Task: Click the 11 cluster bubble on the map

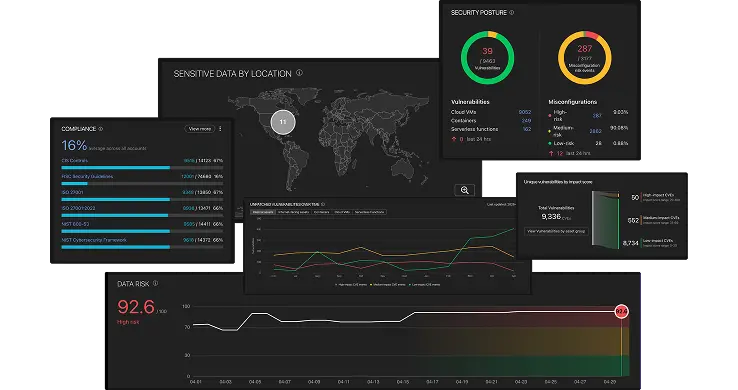Action: tap(283, 122)
